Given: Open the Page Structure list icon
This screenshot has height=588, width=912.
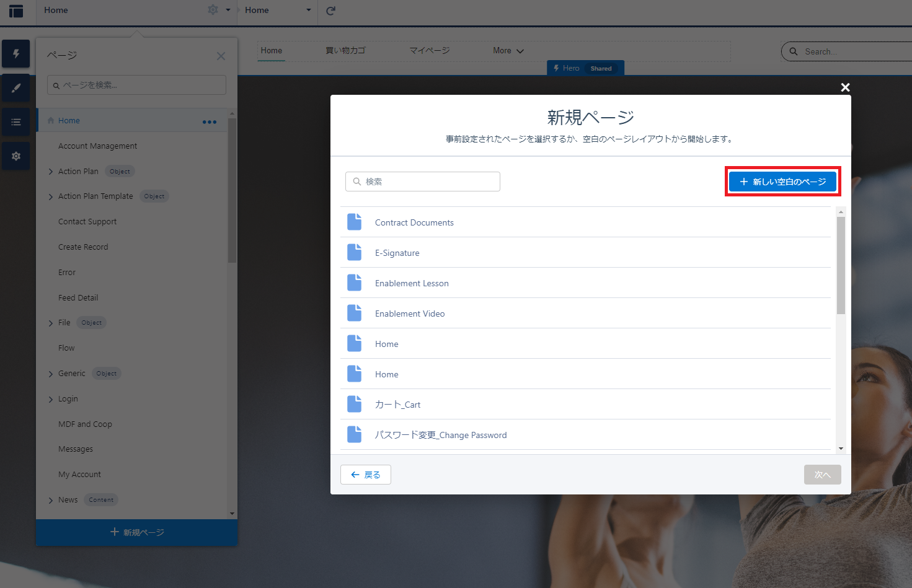Looking at the screenshot, I should pos(16,122).
